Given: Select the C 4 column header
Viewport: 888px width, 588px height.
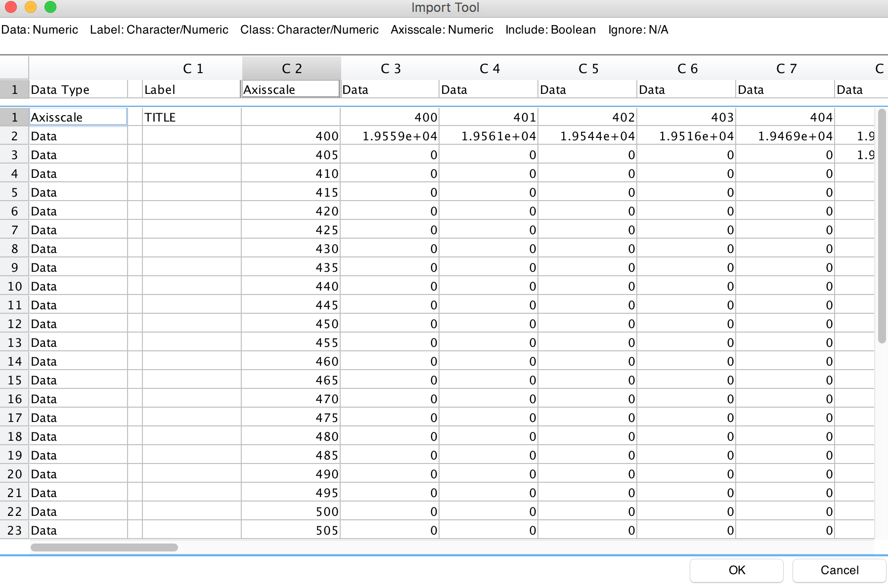Looking at the screenshot, I should coord(489,68).
